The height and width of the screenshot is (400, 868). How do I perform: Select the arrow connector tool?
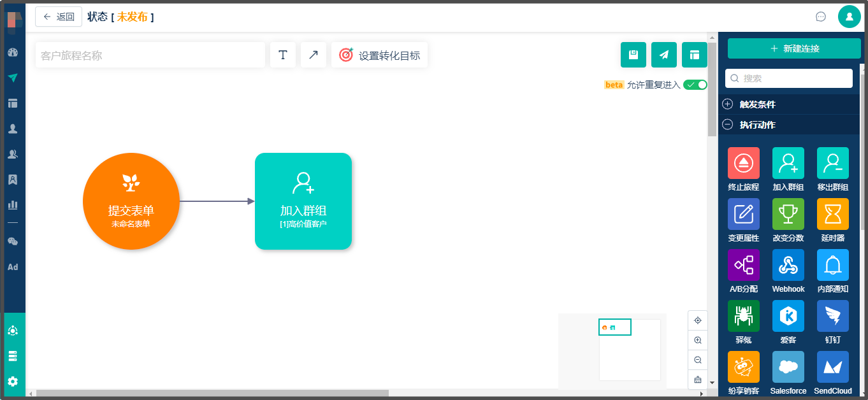coord(314,55)
